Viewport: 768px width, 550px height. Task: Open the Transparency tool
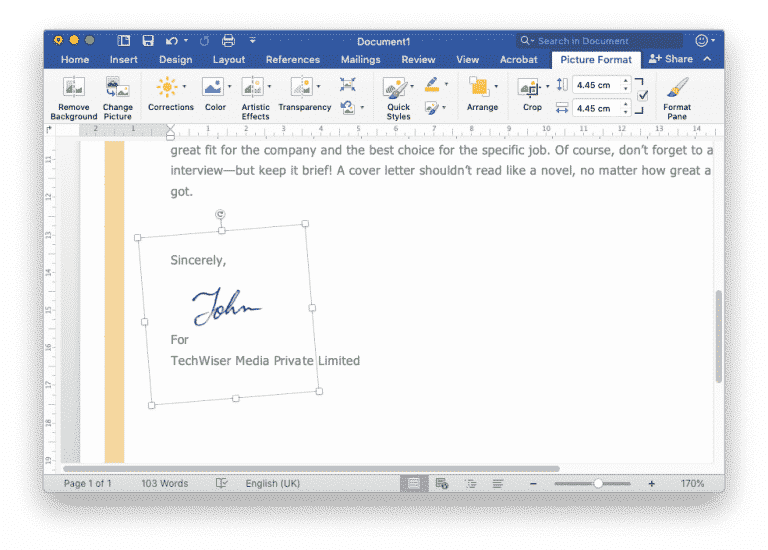[302, 87]
